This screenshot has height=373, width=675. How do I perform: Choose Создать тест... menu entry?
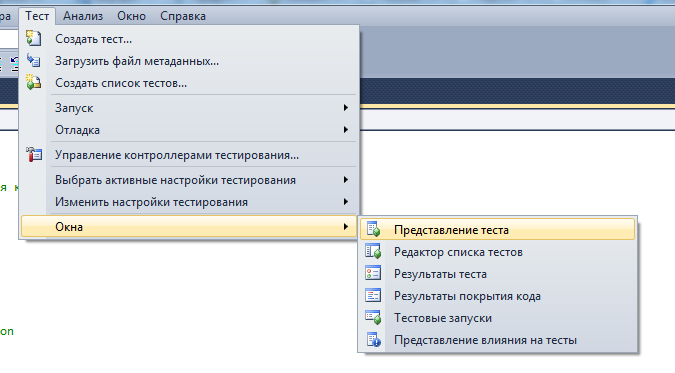[189, 39]
